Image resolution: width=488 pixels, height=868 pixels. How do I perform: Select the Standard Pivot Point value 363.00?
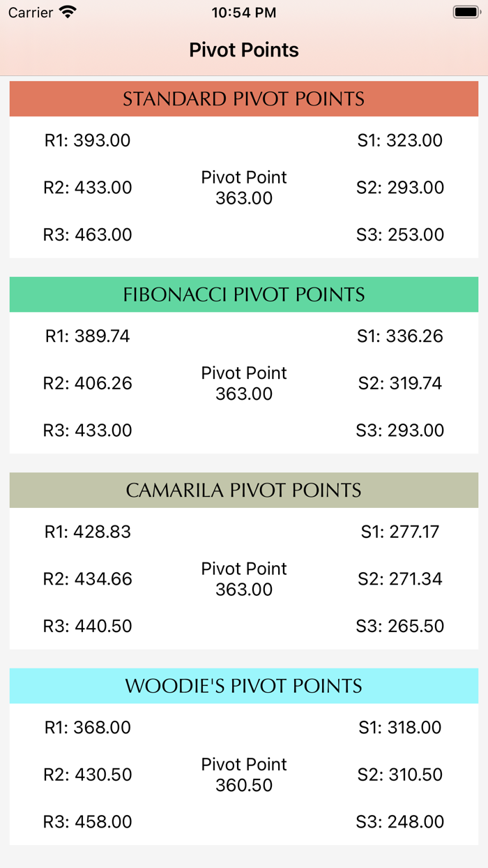click(x=243, y=188)
